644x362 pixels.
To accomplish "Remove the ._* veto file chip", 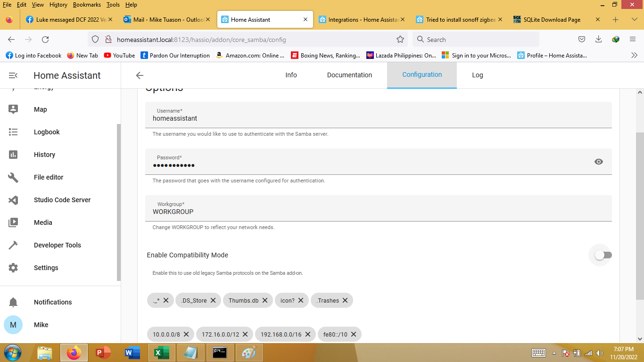I will click(166, 300).
